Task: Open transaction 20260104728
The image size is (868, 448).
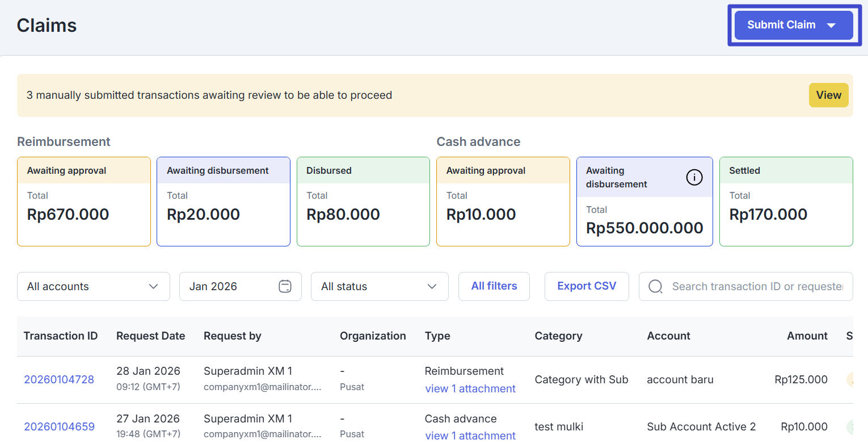Action: click(59, 379)
